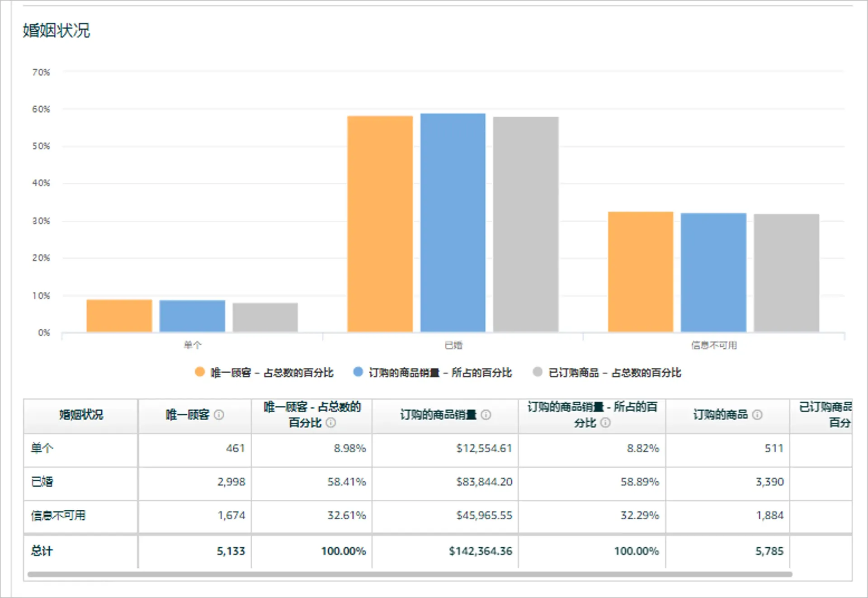Click info icon beside 订购的商品销量 - 所占的百分比 header

coord(605,422)
